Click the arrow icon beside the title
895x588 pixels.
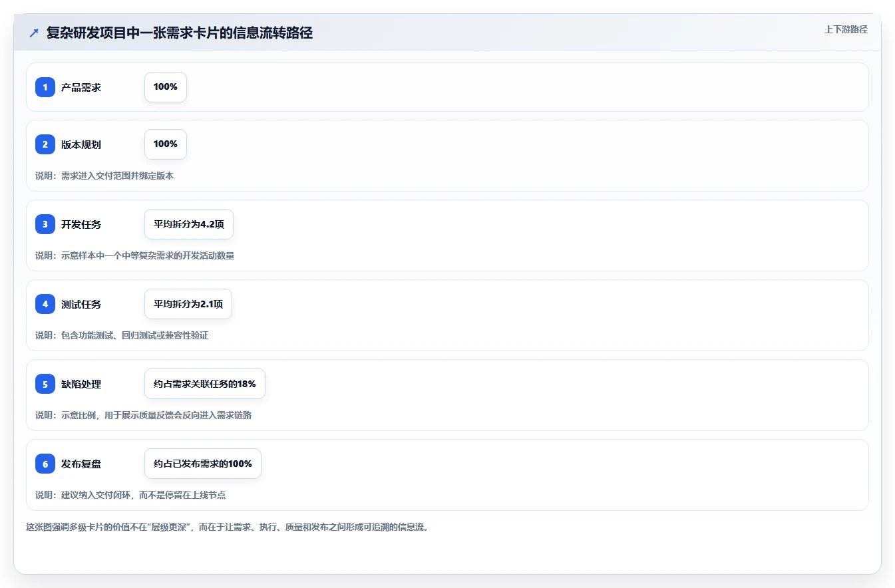click(x=34, y=33)
